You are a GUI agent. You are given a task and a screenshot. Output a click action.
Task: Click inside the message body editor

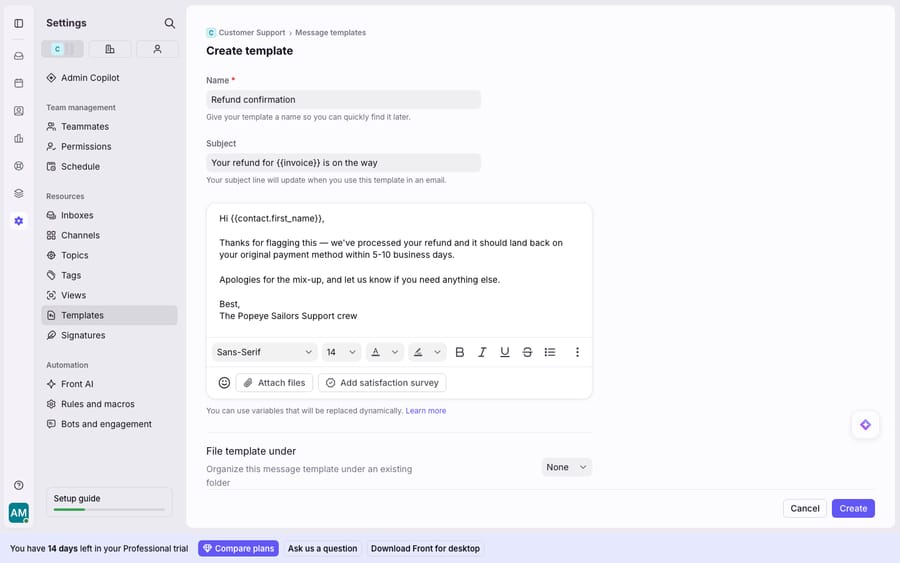click(399, 270)
